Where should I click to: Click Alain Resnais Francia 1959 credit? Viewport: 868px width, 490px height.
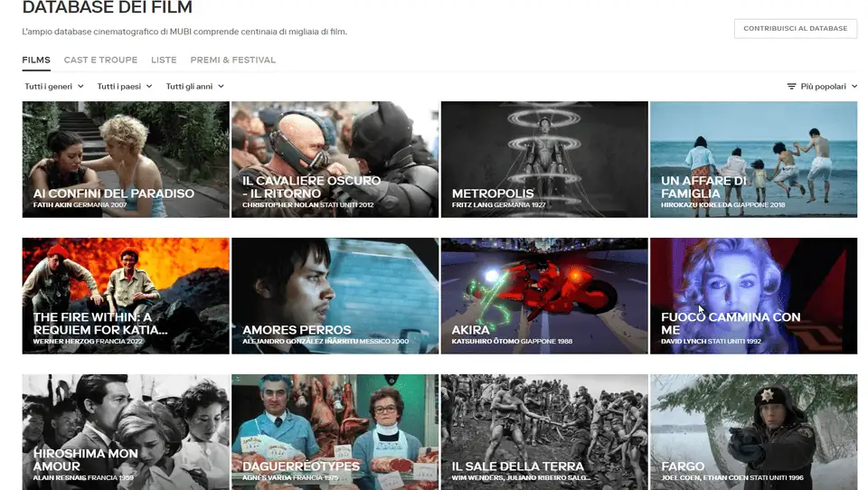[x=83, y=478]
